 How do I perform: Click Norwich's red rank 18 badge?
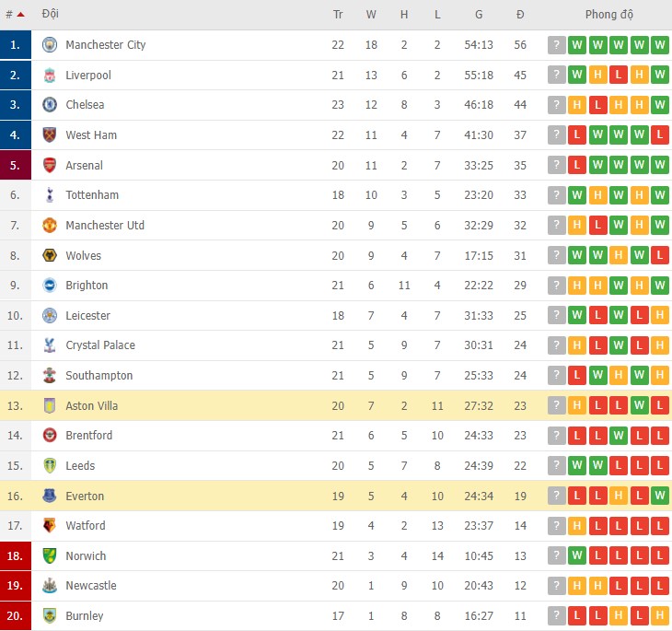pos(16,556)
